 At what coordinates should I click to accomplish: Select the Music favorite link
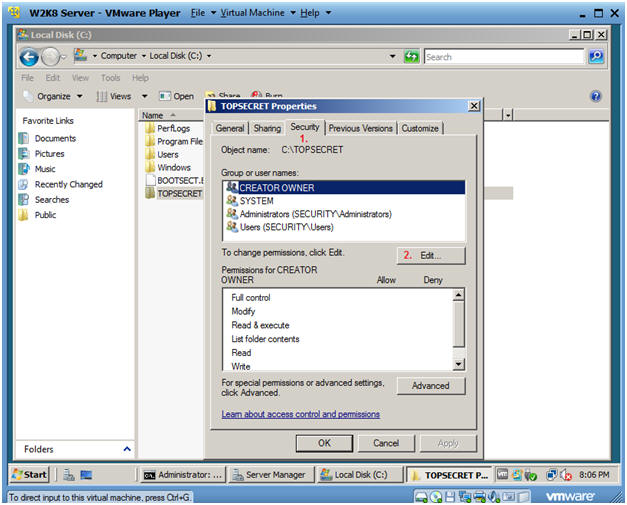click(x=45, y=169)
